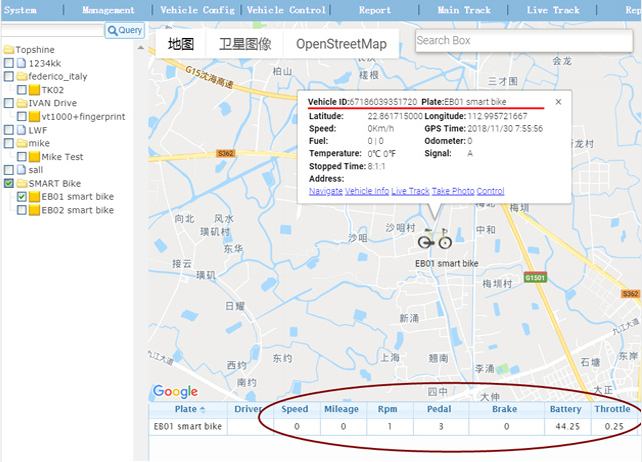Image resolution: width=642 pixels, height=462 pixels.
Task: Click the sall document icon
Action: click(21, 170)
